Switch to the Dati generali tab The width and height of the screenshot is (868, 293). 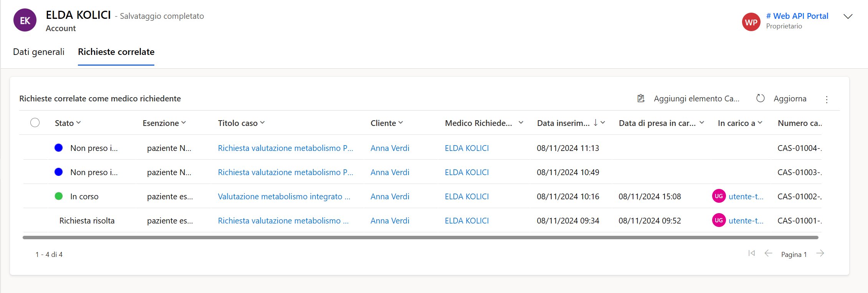coord(39,52)
